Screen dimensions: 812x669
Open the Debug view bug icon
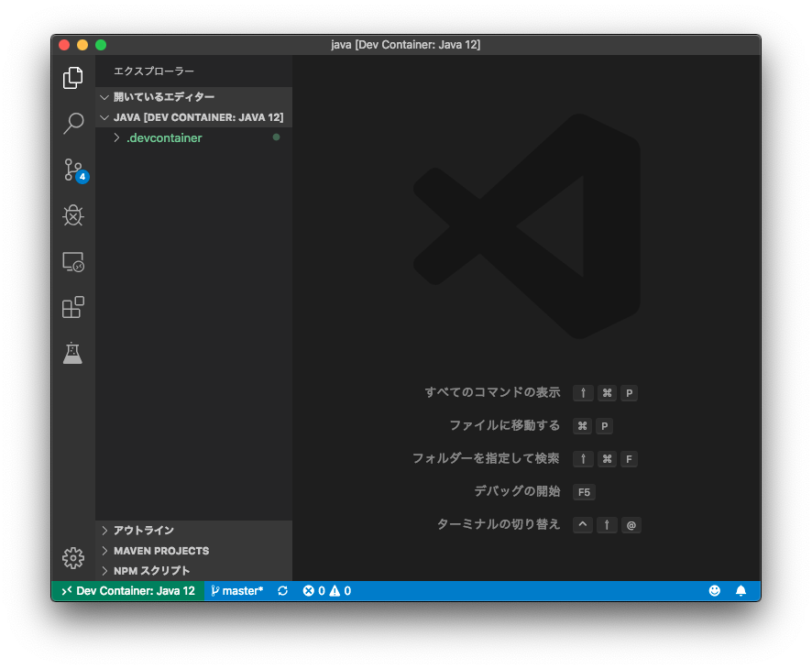tap(73, 215)
